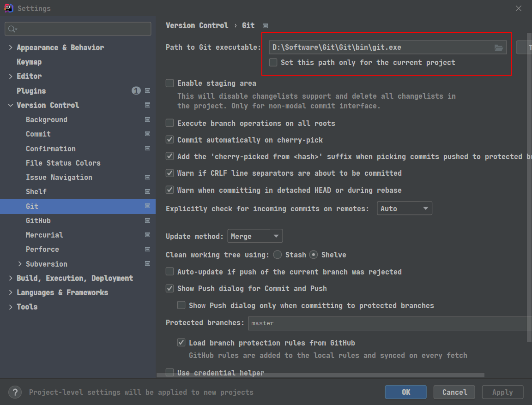Click the horizontal scrollbar at bottom
This screenshot has height=405, width=532.
[x=320, y=375]
